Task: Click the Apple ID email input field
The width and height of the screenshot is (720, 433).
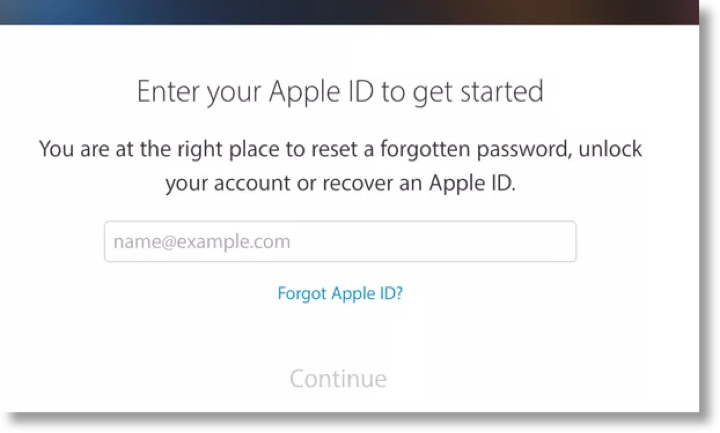Action: (x=340, y=242)
